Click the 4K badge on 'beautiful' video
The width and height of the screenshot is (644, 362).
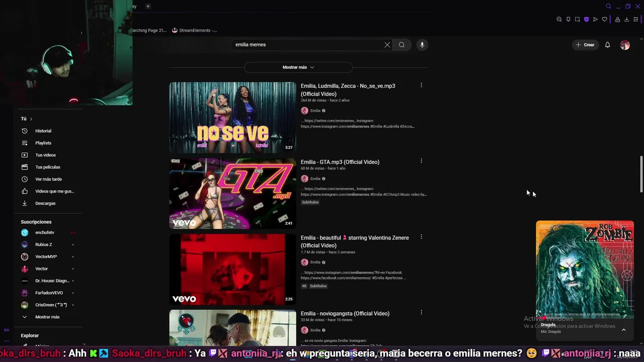(x=304, y=286)
